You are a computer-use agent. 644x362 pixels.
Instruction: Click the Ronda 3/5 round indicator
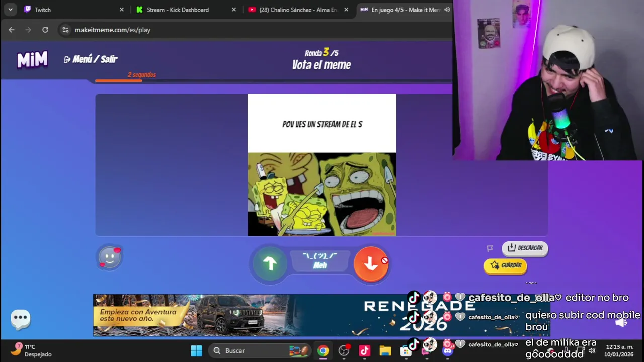click(321, 53)
